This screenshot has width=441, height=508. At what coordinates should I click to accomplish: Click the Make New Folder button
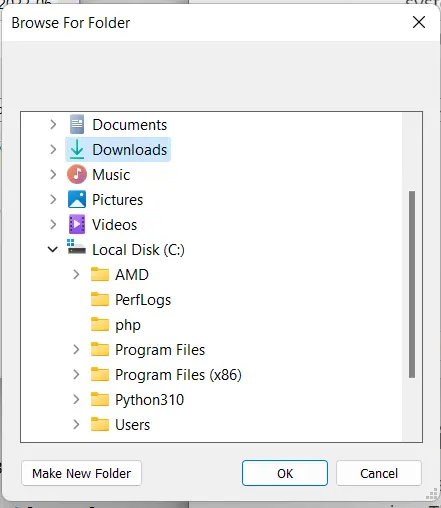[x=81, y=473]
